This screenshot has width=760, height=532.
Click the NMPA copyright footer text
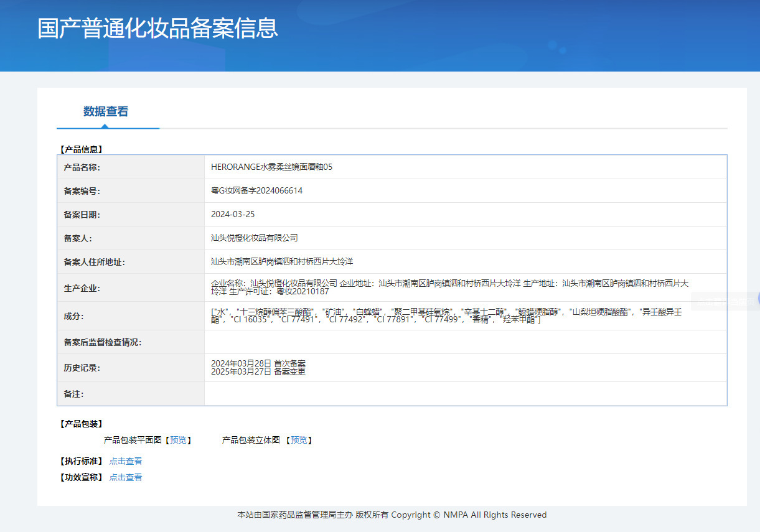[392, 515]
